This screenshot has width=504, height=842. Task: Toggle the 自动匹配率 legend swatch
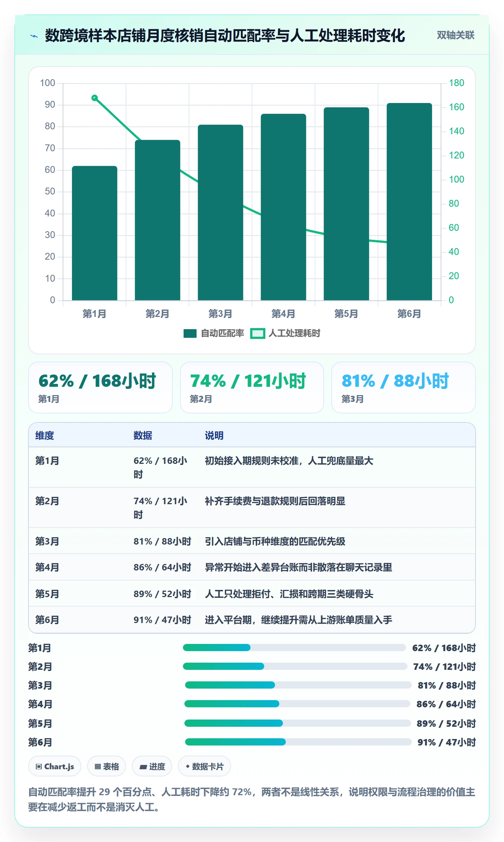point(190,333)
